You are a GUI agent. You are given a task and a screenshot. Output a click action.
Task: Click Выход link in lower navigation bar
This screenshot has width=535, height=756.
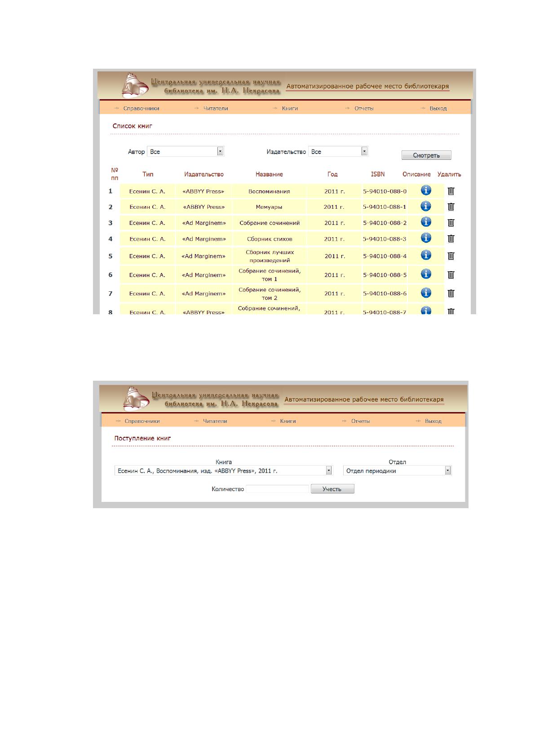(433, 421)
